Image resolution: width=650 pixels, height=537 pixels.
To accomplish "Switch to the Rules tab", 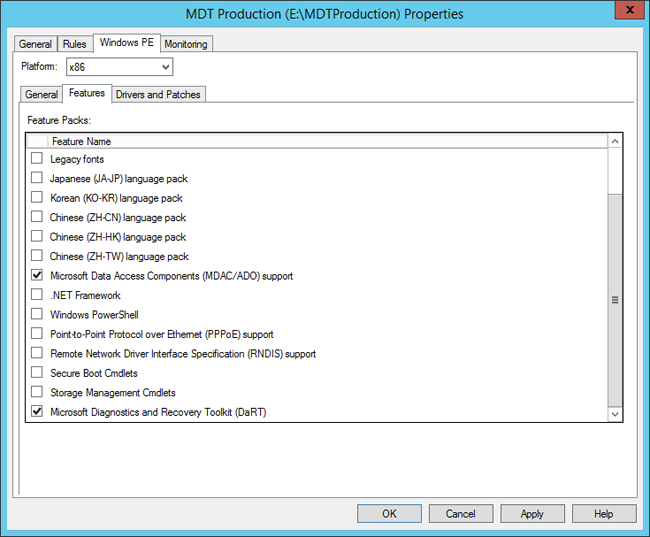I will 74,44.
